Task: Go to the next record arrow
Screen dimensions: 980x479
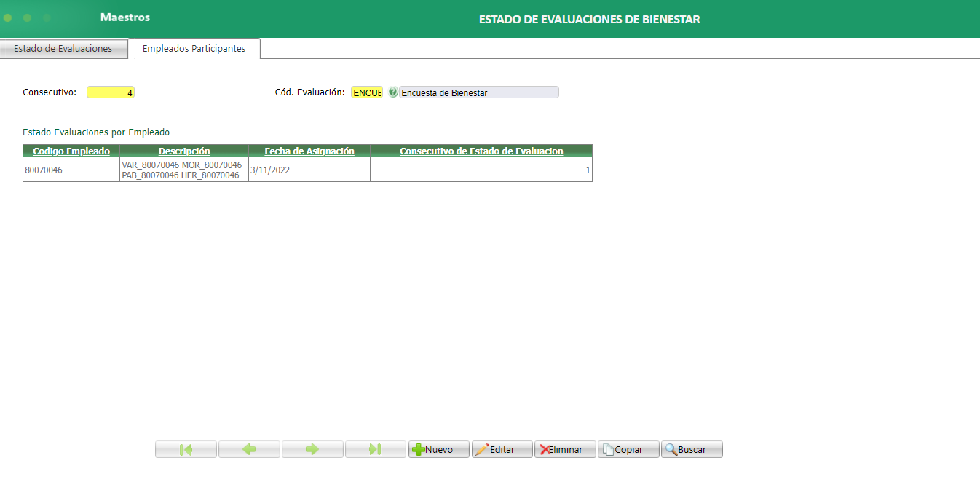Action: tap(312, 449)
